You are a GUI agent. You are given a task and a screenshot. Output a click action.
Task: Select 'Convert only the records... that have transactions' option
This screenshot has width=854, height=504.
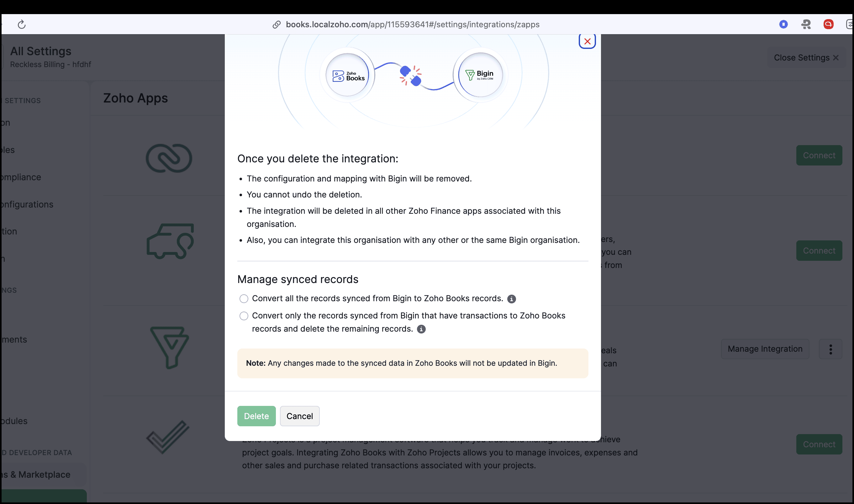click(x=244, y=316)
